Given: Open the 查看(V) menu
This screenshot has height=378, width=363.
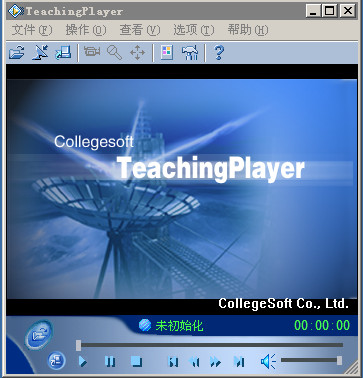Looking at the screenshot, I should pos(140,30).
